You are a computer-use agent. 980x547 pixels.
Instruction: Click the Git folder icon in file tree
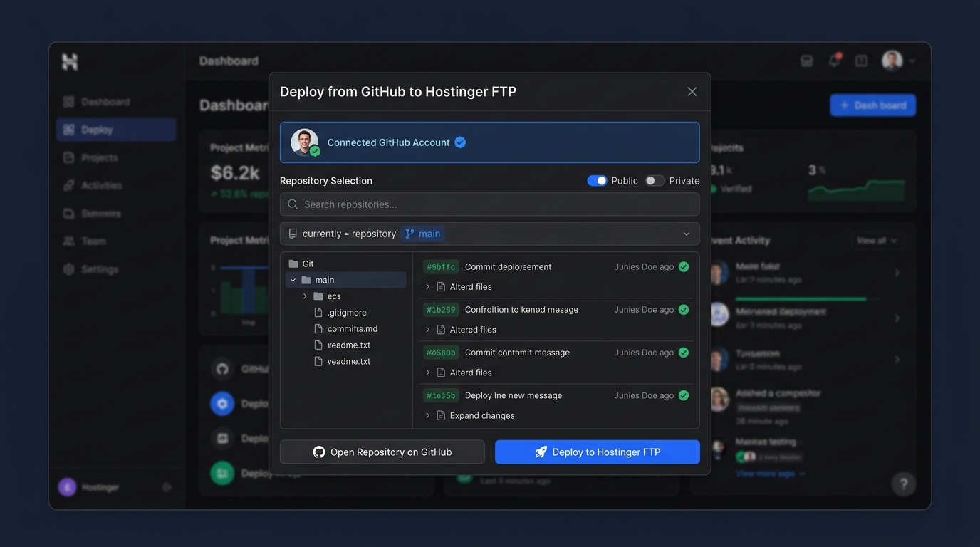(x=293, y=264)
